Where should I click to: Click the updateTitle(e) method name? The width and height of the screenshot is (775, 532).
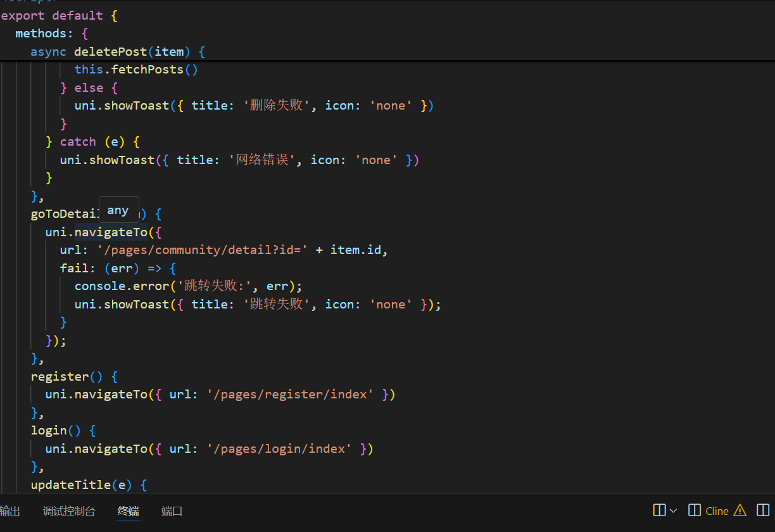tap(71, 485)
